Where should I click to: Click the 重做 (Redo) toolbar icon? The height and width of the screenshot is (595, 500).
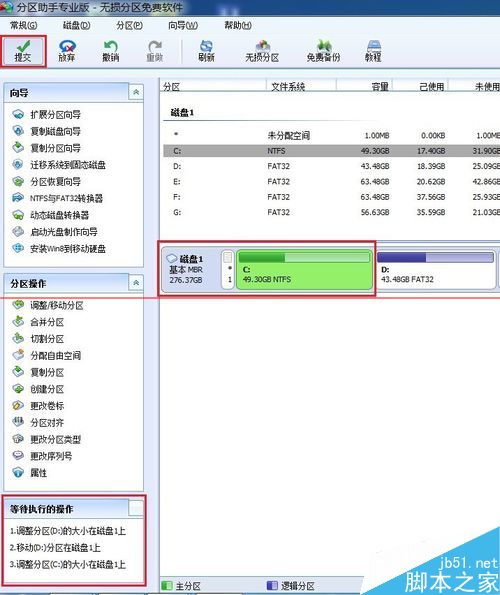point(154,52)
